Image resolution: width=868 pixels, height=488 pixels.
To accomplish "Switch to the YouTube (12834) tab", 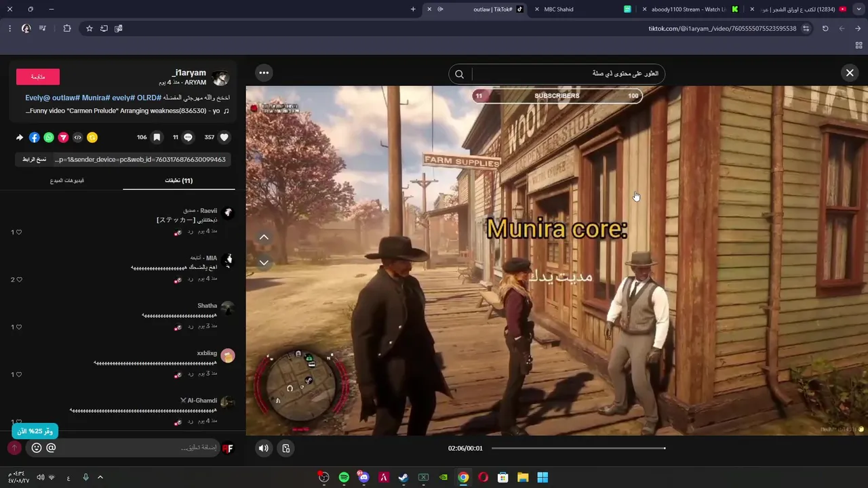I will pyautogui.click(x=797, y=9).
